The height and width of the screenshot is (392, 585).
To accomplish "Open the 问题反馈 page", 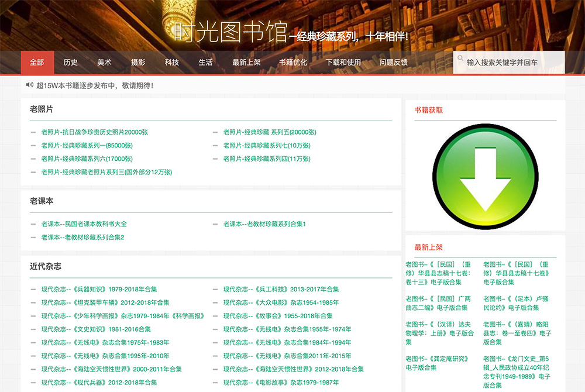I will [394, 63].
